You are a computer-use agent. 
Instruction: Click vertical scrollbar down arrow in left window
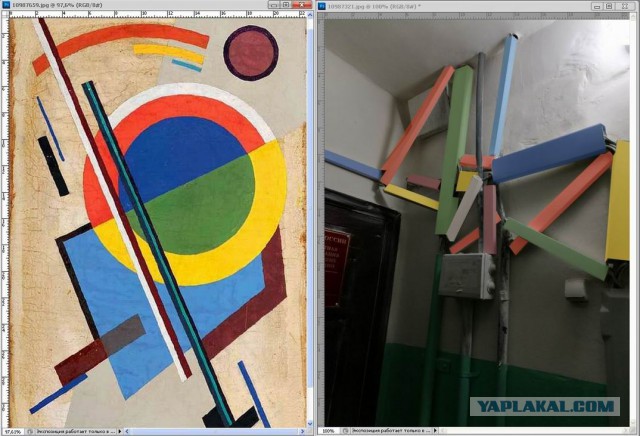click(x=309, y=424)
